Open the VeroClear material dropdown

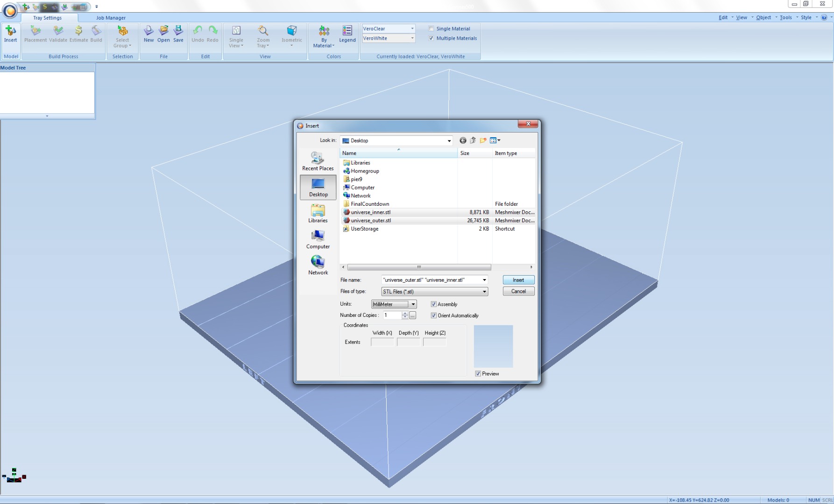click(412, 28)
